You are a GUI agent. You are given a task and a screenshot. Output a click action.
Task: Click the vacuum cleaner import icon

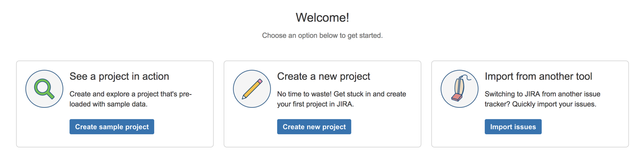coord(459,89)
